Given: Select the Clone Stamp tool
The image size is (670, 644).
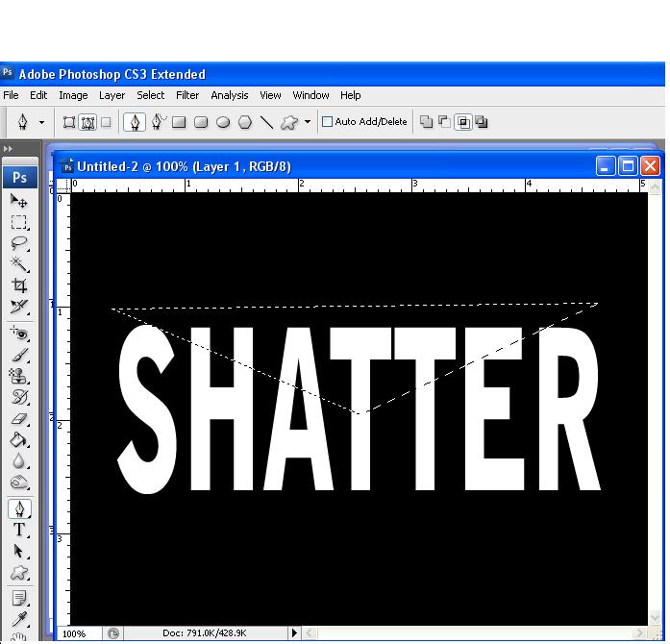Looking at the screenshot, I should coord(18,377).
